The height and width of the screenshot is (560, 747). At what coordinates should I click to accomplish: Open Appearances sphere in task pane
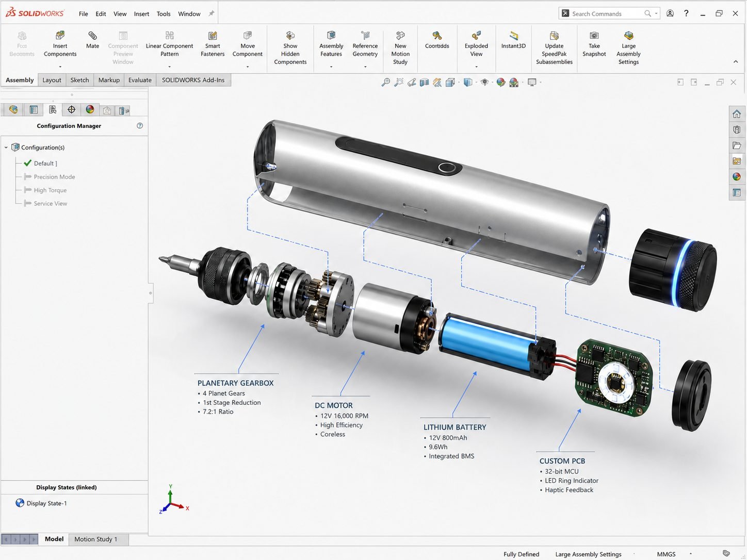[737, 177]
